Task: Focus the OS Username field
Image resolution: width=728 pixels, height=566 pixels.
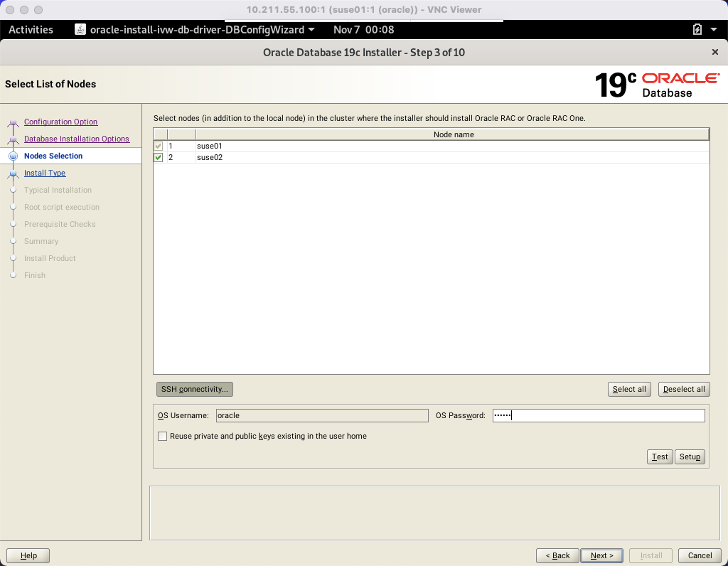Action: point(322,415)
